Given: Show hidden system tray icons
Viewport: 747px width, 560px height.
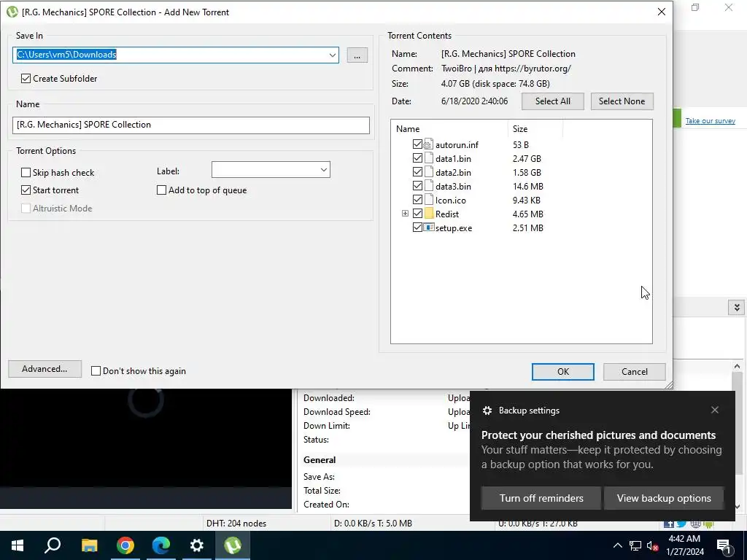Looking at the screenshot, I should pyautogui.click(x=617, y=545).
